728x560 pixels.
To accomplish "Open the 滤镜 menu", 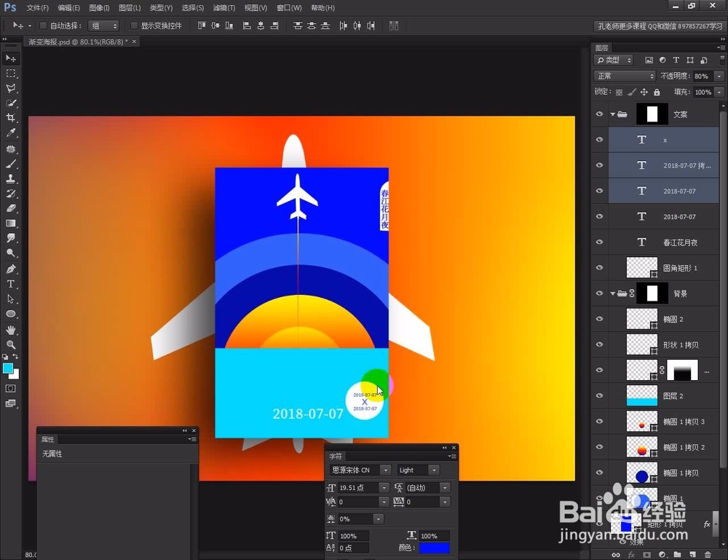I will point(223,8).
